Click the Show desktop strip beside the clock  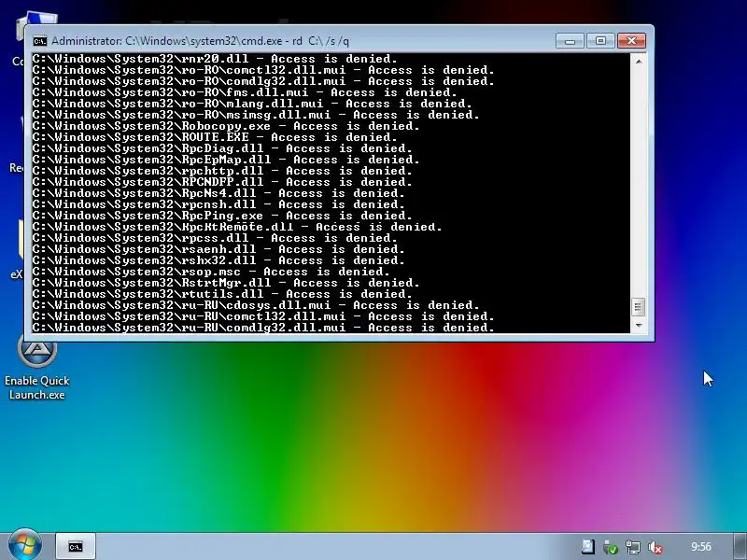(x=740, y=547)
